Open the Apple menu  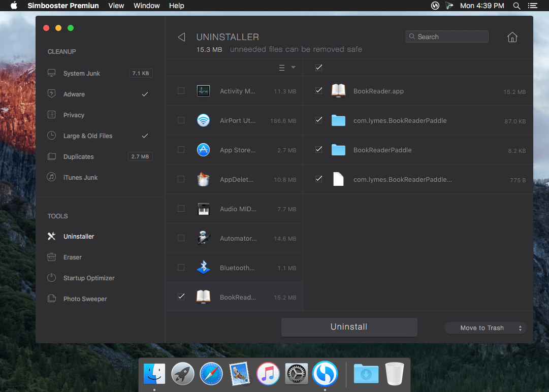14,6
